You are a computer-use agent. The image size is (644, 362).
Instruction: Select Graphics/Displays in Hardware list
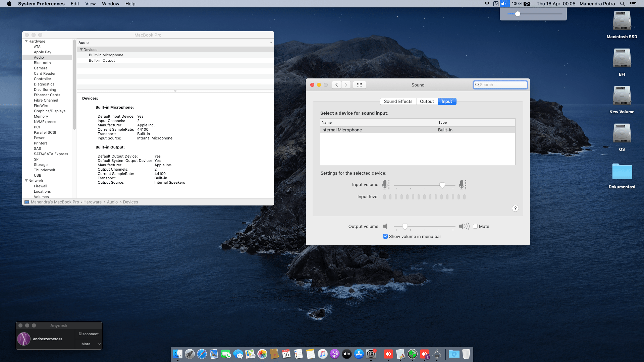[x=50, y=111]
